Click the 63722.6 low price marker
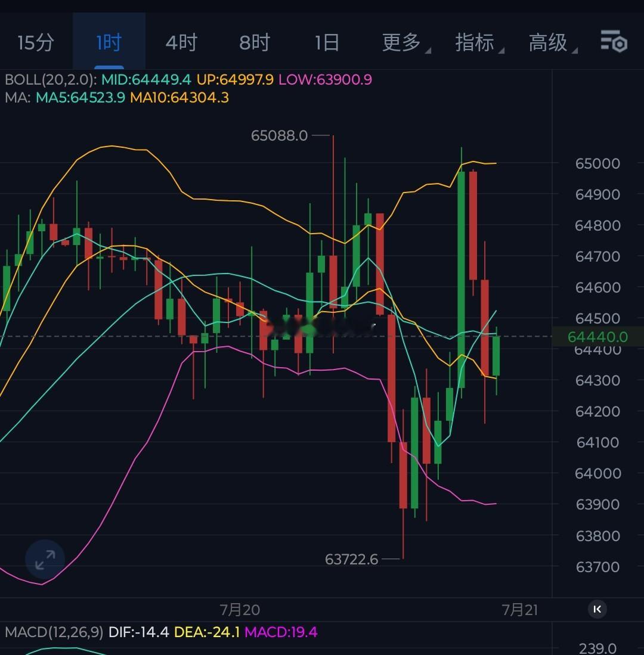Screen dimensions: 644x655 pyautogui.click(x=351, y=559)
